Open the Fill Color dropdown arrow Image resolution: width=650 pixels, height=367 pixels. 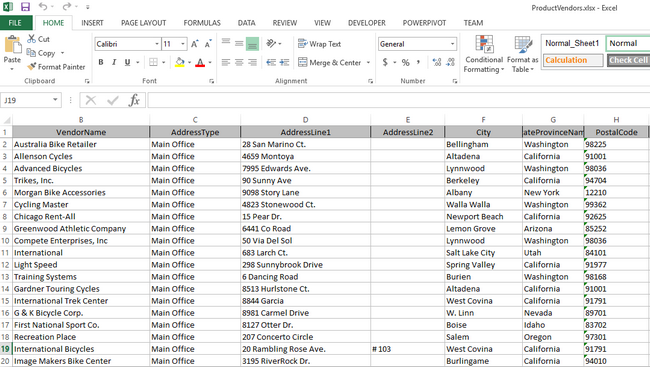tap(189, 63)
